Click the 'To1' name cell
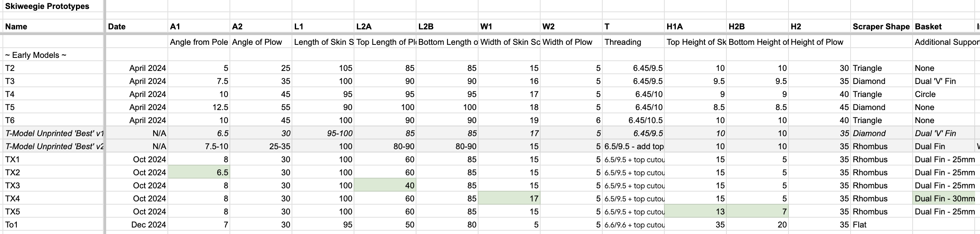 [11, 225]
